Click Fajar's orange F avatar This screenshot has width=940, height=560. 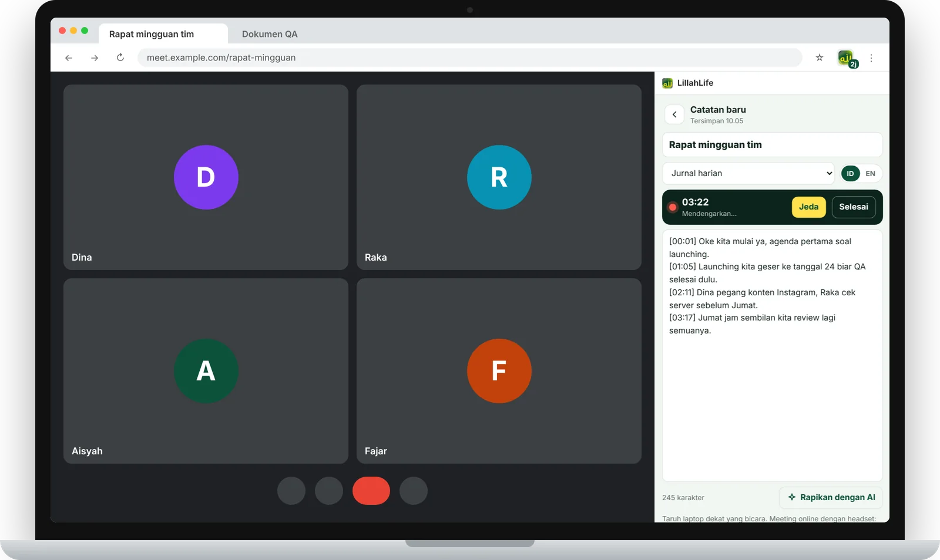tap(499, 371)
